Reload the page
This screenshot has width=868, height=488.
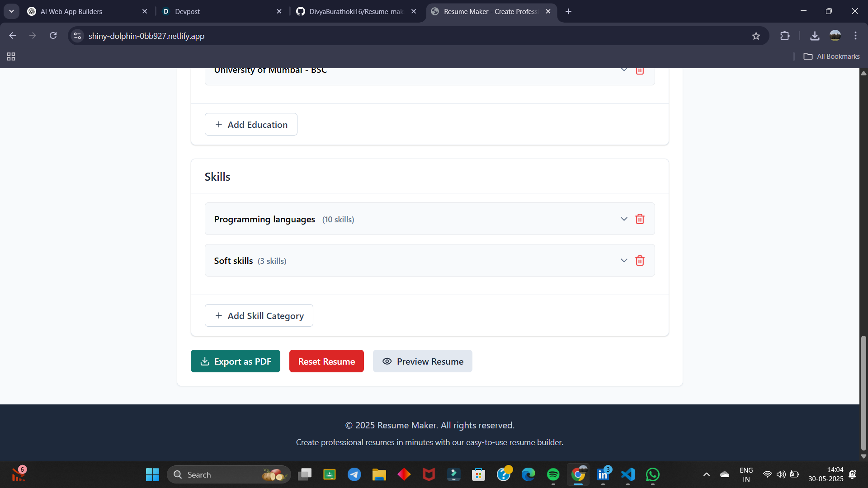pos(53,36)
